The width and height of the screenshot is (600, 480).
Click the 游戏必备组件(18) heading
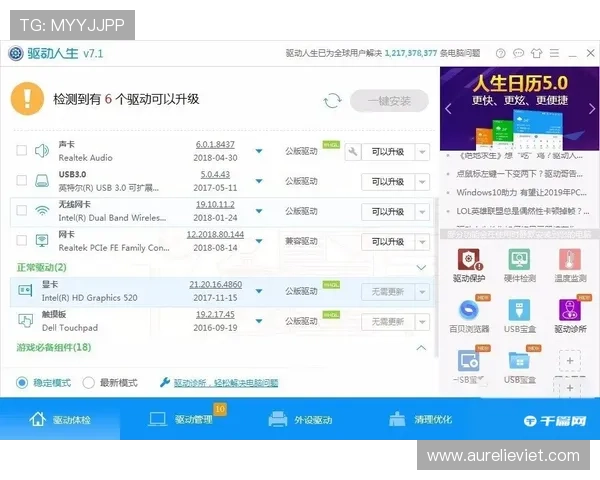[54, 347]
